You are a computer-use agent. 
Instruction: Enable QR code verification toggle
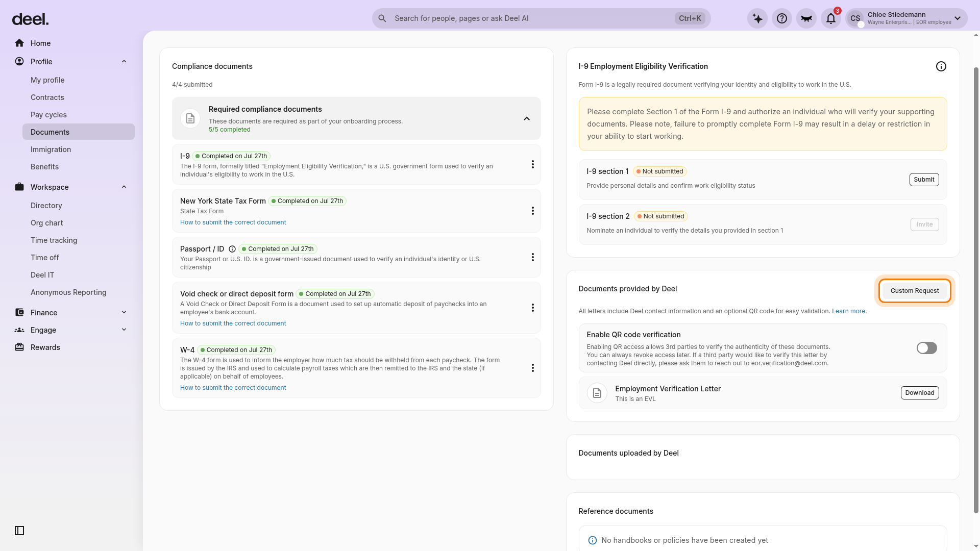927,348
